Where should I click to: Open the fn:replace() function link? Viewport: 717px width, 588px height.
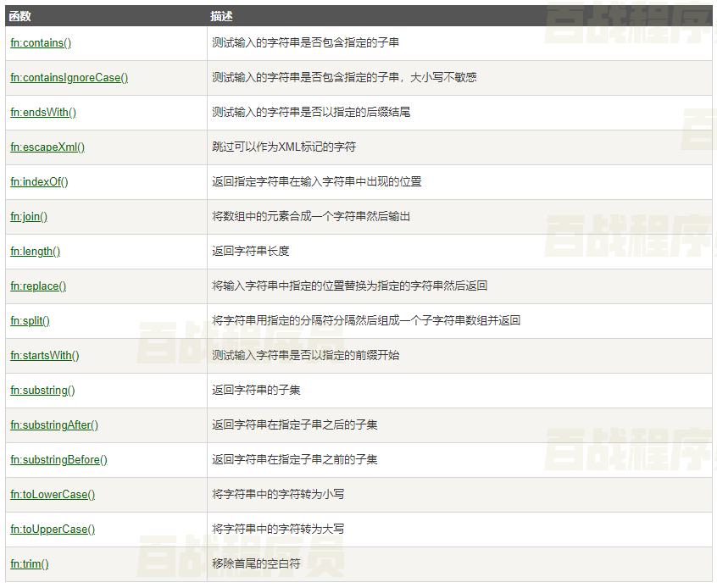point(37,286)
